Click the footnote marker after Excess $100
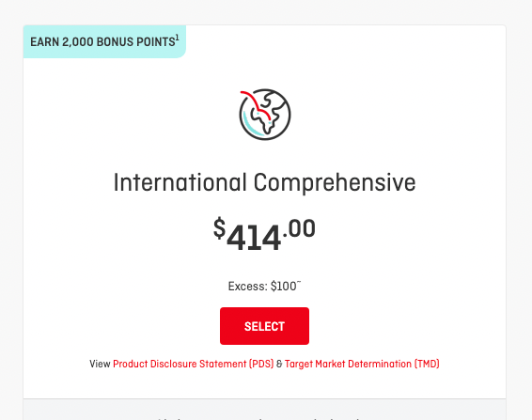Image resolution: width=532 pixels, height=420 pixels. tap(299, 282)
